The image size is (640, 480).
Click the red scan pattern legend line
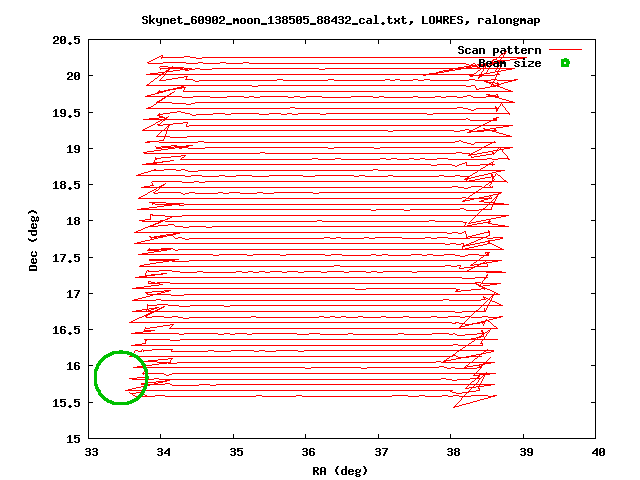click(565, 49)
